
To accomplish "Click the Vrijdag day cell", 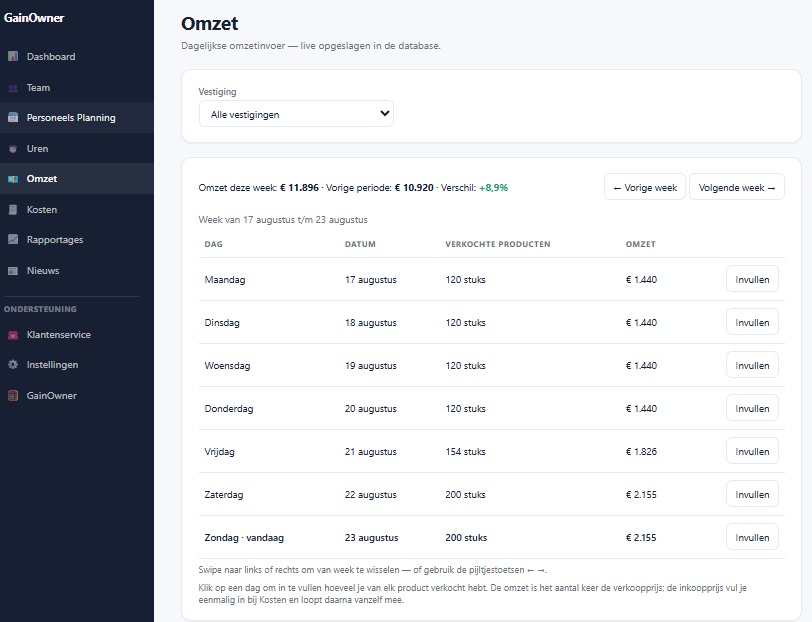I will [220, 452].
